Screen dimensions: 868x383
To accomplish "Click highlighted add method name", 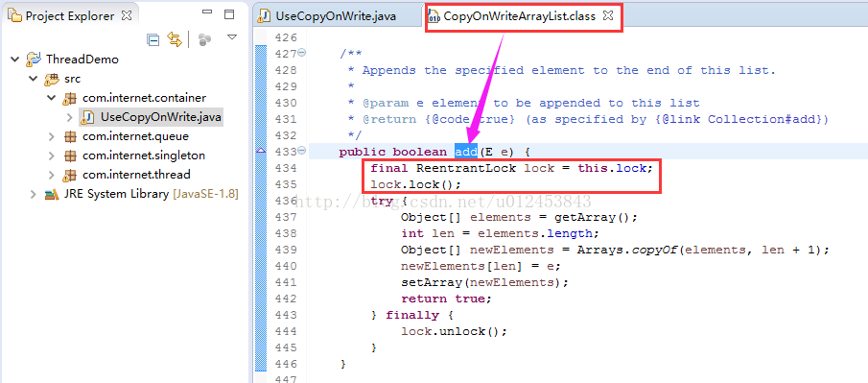I will point(465,152).
